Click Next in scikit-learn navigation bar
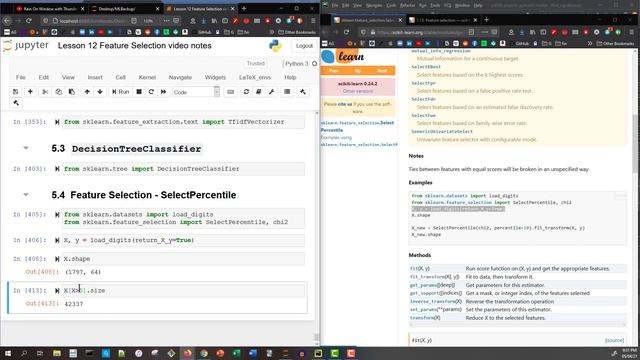The width and height of the screenshot is (640, 360). [382, 71]
